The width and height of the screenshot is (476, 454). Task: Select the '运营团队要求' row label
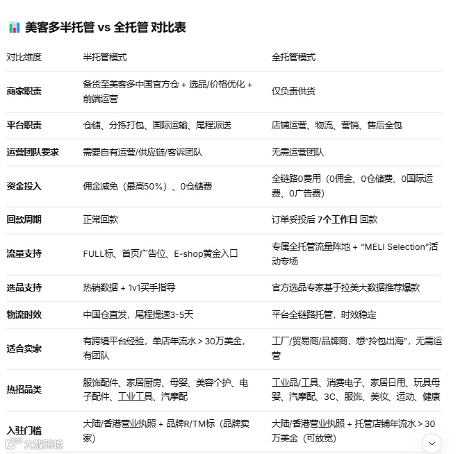(x=33, y=152)
